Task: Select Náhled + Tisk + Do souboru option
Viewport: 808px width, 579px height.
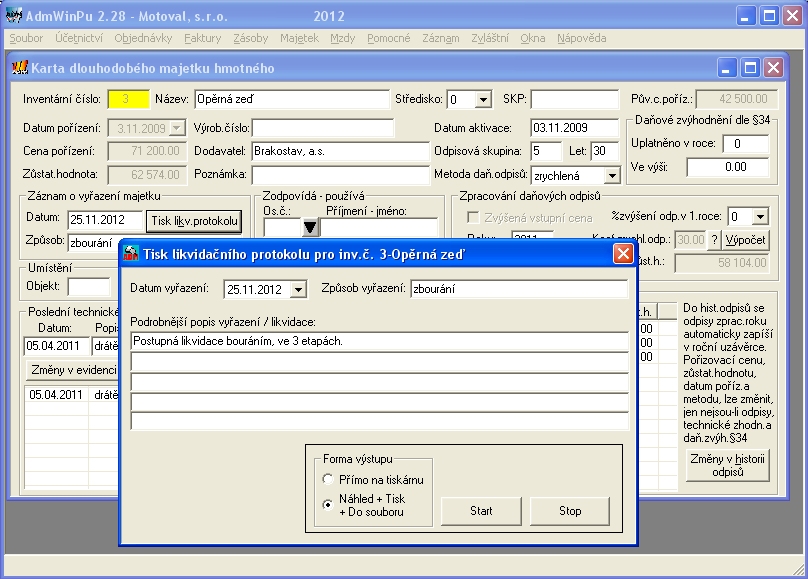Action: (x=328, y=505)
